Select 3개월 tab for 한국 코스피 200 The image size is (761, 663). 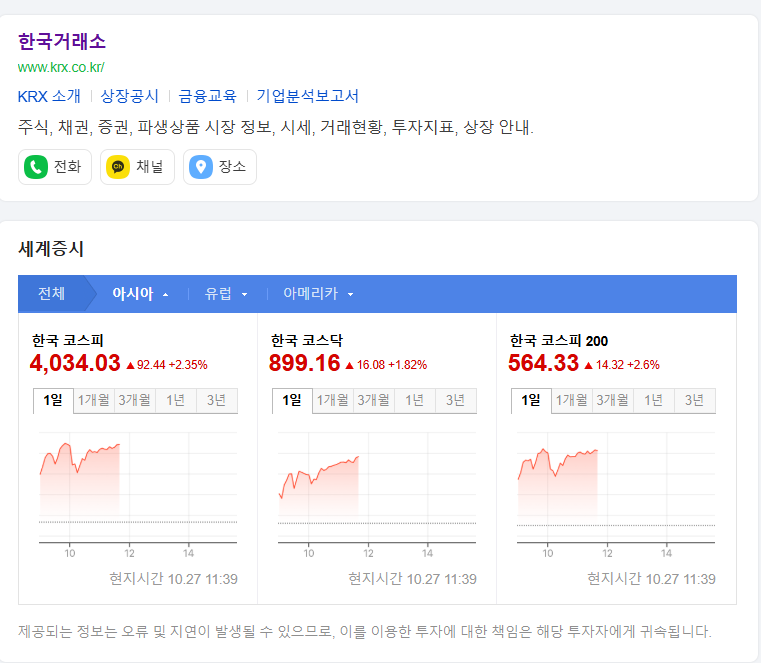click(x=612, y=400)
